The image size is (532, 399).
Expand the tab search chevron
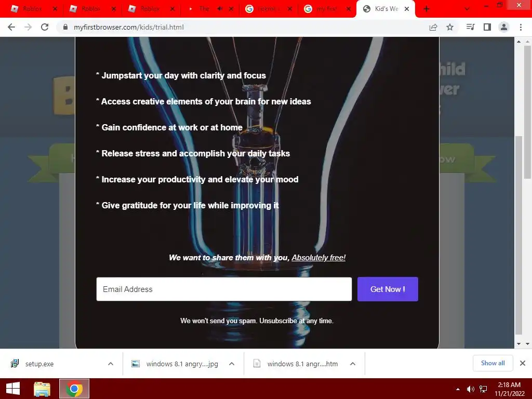click(x=467, y=9)
